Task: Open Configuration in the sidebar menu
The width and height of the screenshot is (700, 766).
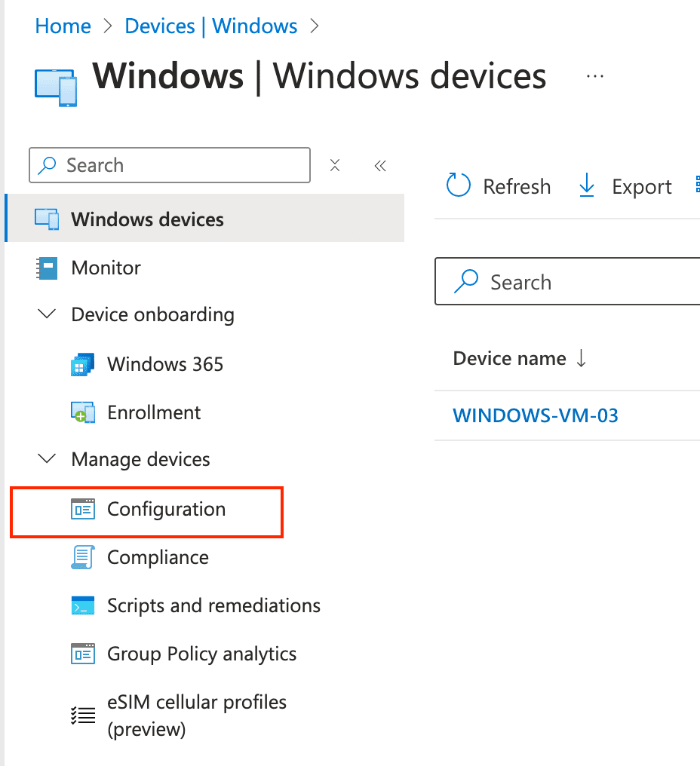Action: coord(166,510)
